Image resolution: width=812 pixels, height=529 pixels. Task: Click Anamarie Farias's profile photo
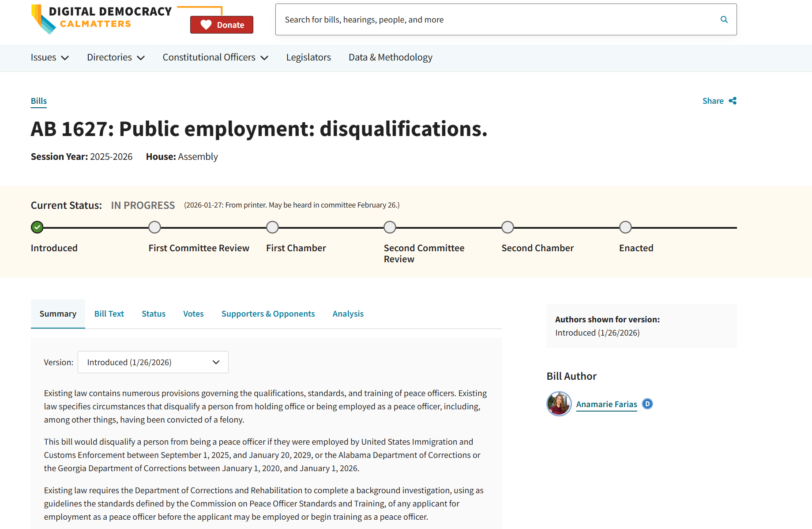559,404
